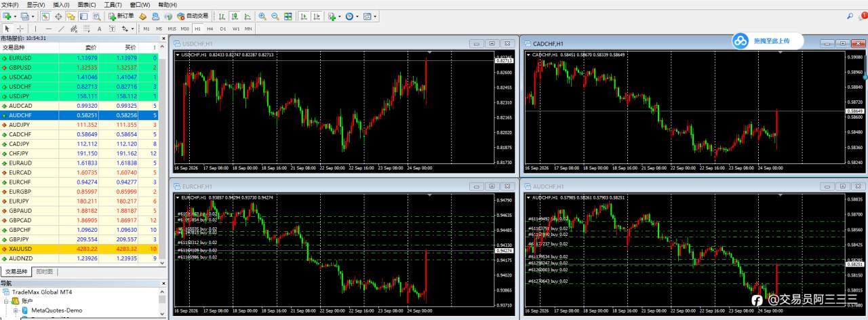This screenshot has height=320, width=868.
Task: Switch charts to line chart style
Action: tap(248, 16)
